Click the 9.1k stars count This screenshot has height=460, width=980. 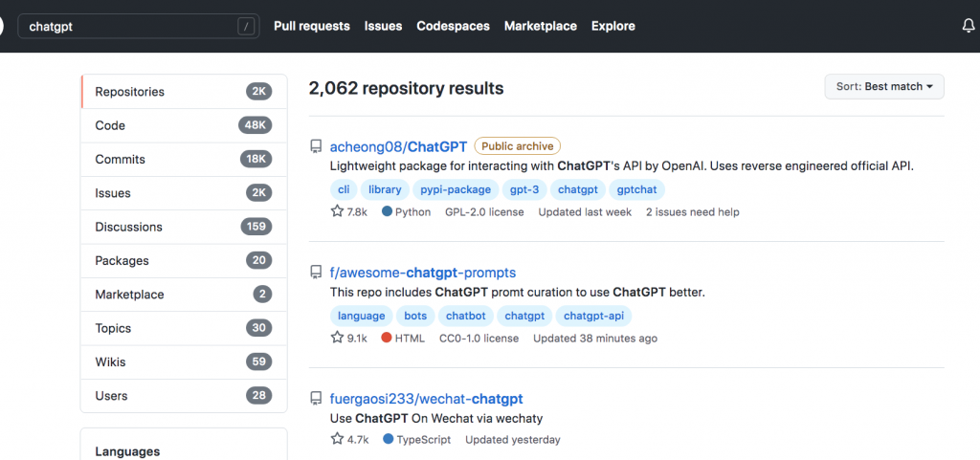357,339
